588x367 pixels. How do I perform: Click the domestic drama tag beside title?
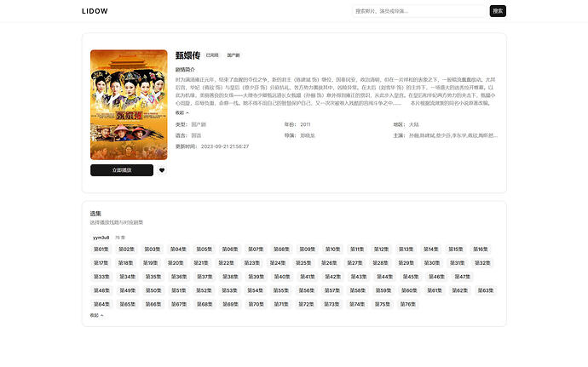tap(233, 55)
